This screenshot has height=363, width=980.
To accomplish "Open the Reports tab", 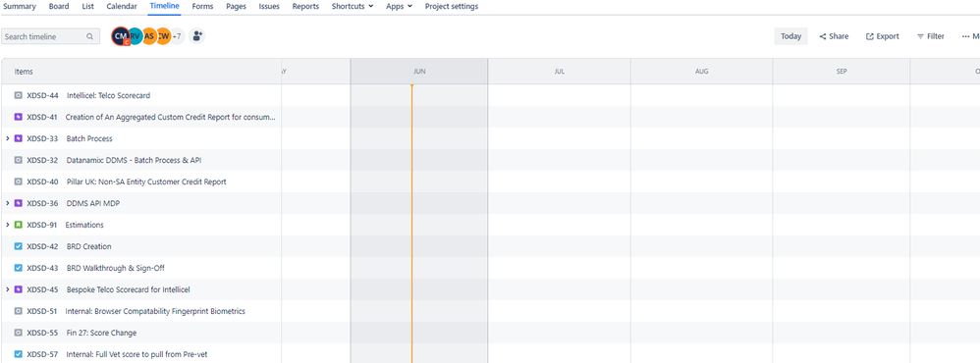I will (305, 6).
